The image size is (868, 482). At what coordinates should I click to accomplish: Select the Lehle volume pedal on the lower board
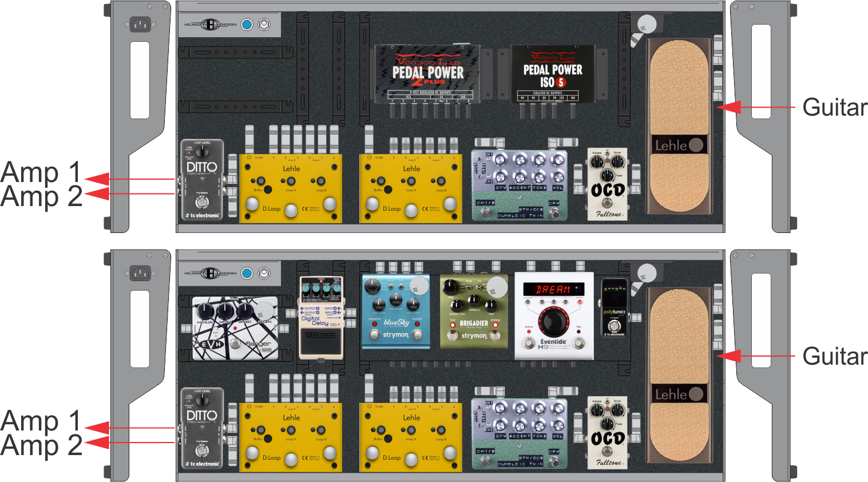click(679, 375)
